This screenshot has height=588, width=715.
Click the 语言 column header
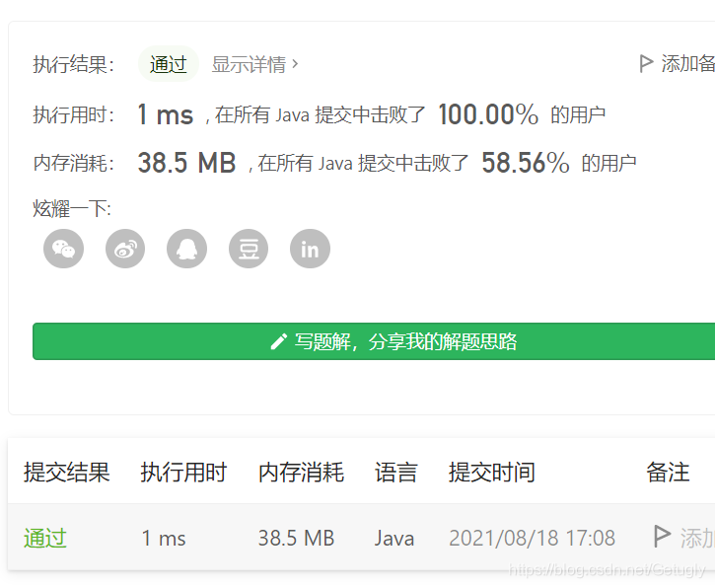[x=395, y=472]
